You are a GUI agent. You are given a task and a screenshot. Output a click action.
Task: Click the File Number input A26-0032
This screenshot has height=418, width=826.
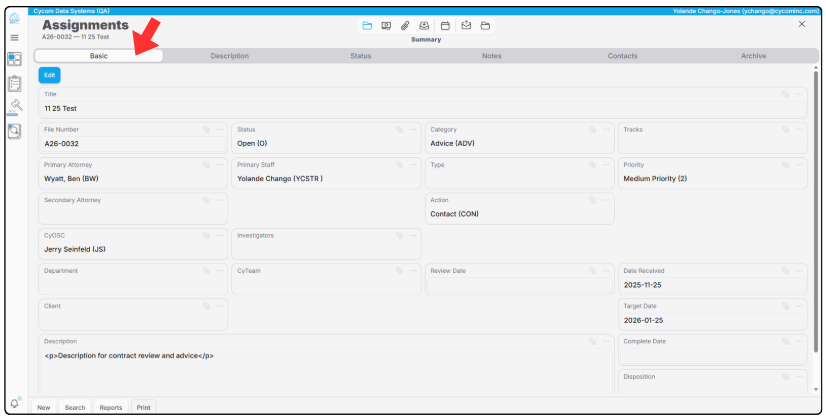[133, 143]
